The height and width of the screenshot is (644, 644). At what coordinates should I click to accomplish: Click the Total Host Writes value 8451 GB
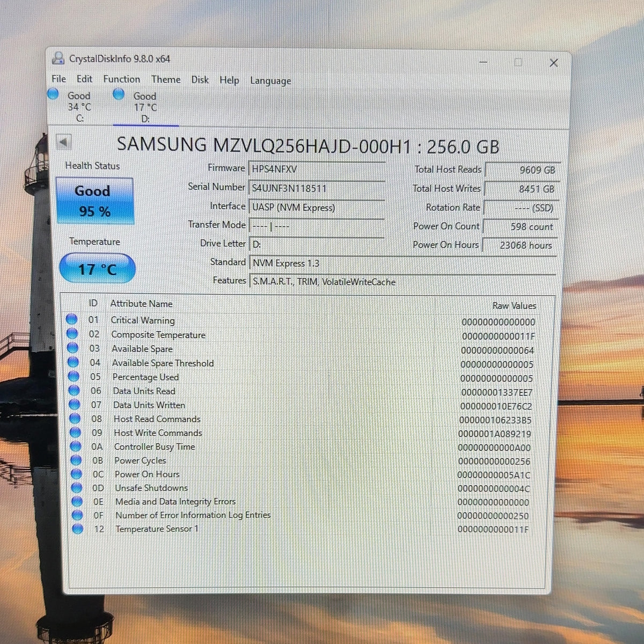(522, 189)
